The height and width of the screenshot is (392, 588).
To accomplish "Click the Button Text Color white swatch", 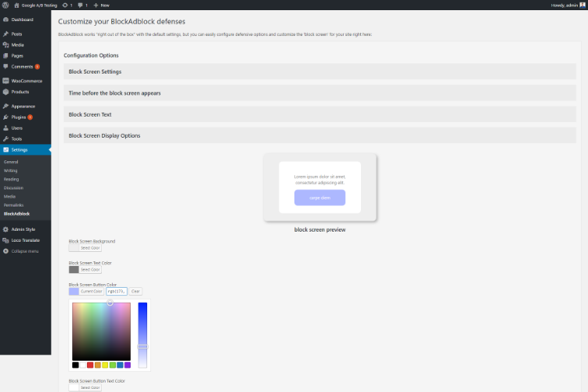I will point(74,387).
